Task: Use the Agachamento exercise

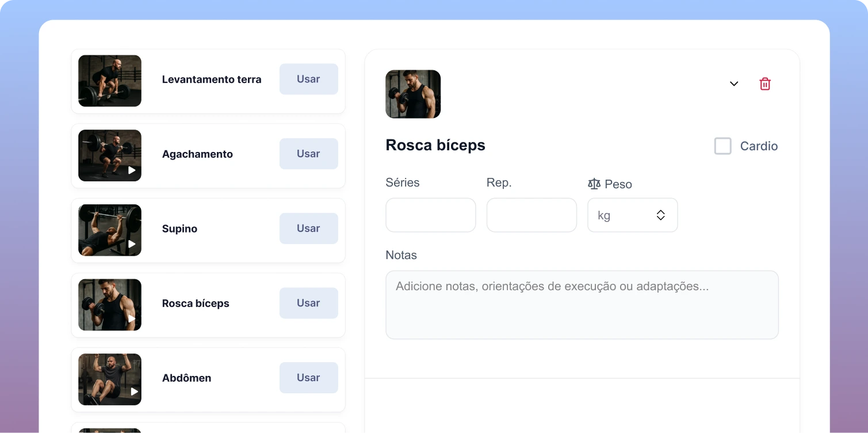Action: [x=308, y=154]
